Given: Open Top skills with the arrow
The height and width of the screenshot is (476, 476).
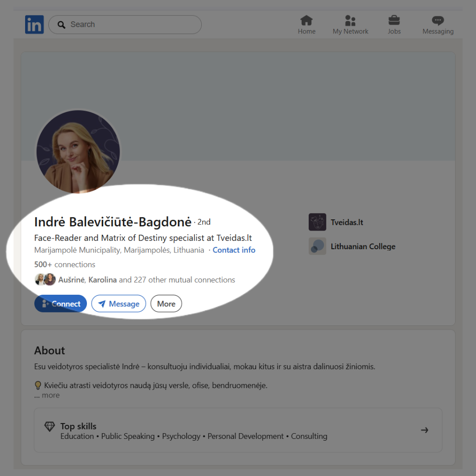Looking at the screenshot, I should click(x=424, y=430).
